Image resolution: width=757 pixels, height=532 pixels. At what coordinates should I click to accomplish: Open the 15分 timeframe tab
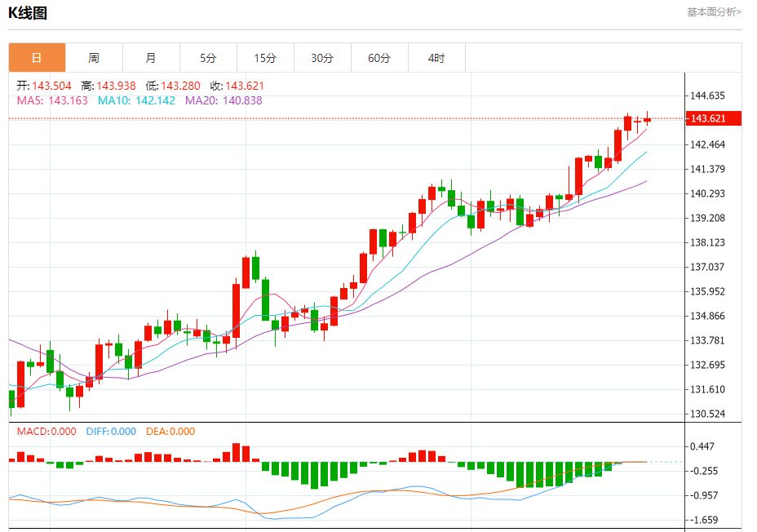click(265, 58)
